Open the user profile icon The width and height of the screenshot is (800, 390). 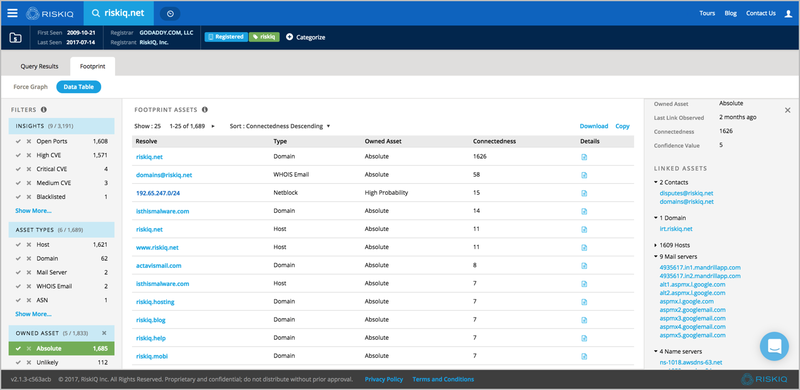788,14
